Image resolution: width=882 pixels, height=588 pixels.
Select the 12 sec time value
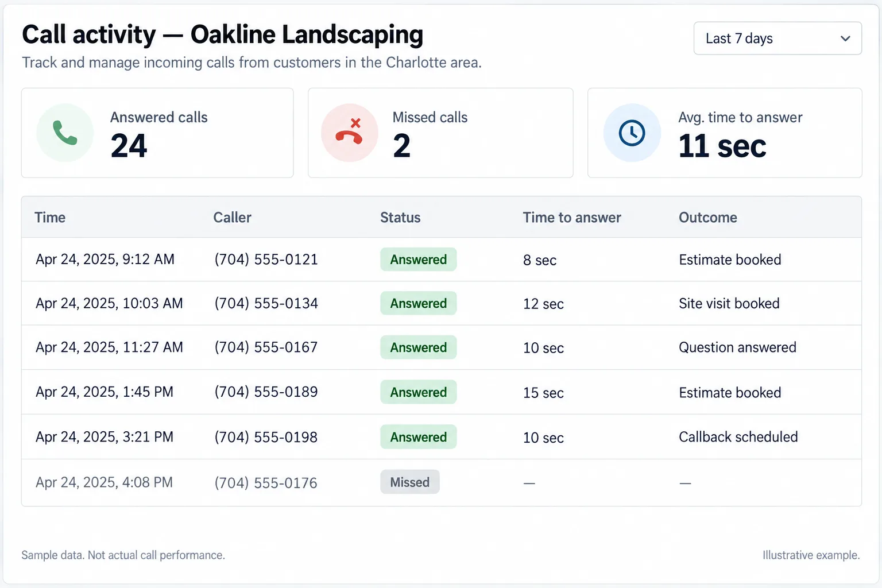pos(543,304)
